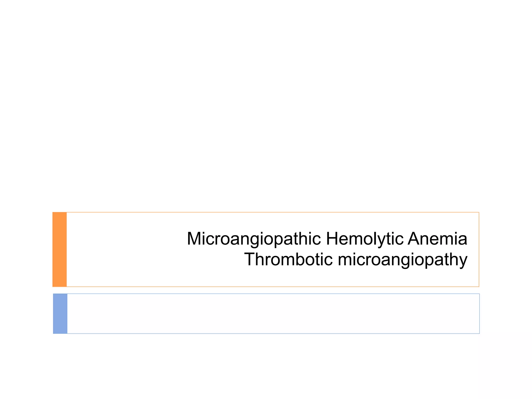This screenshot has width=532, height=399.
Task: Click the capital "A" in "Anemia"
Action: pos(414,239)
